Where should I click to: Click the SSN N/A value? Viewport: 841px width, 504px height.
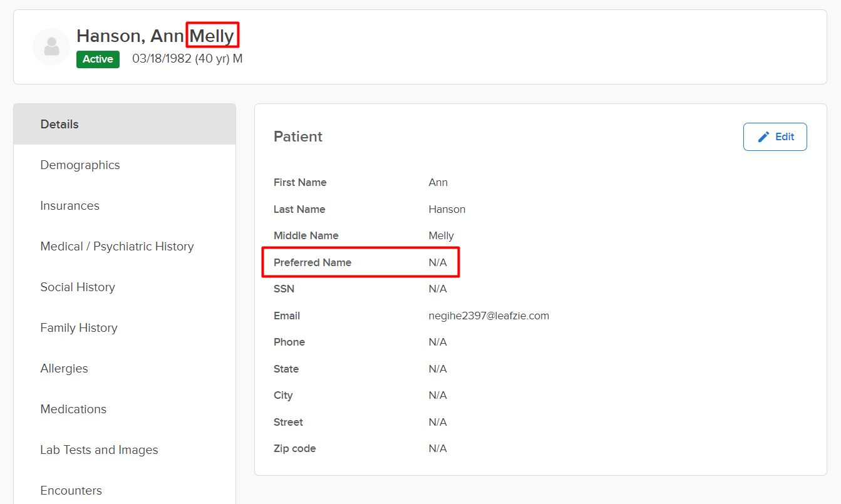coord(438,289)
